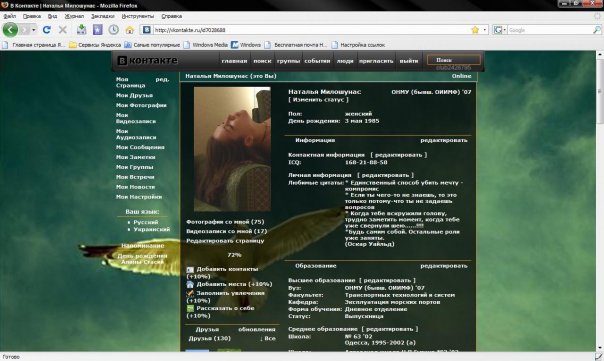Click the search magnifier icon in search box
The image size is (604, 361).
(x=597, y=30)
